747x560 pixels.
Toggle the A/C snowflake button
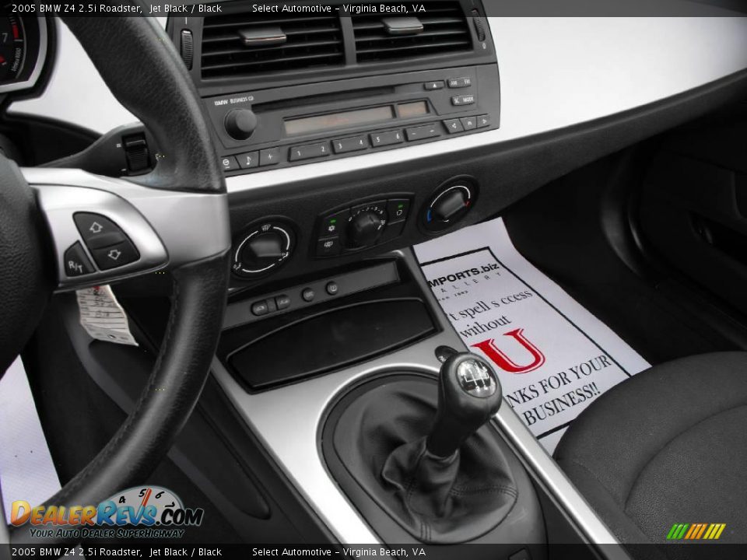click(331, 228)
